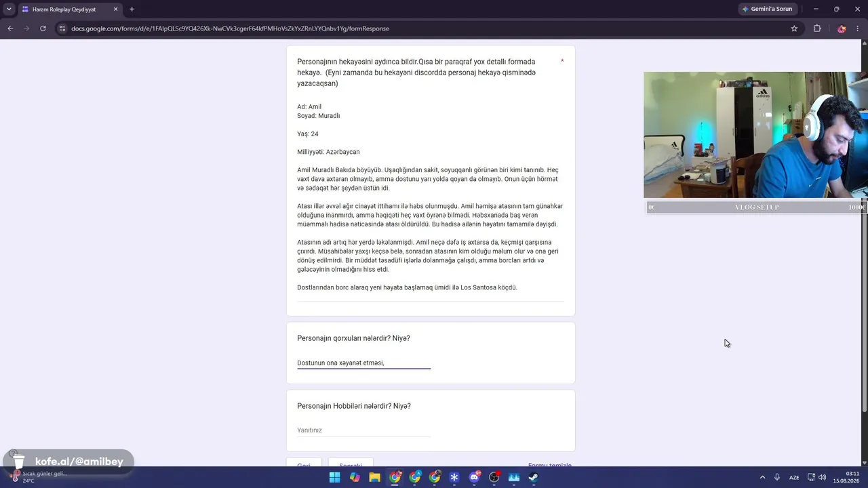Open a new tab with plus icon

click(132, 9)
